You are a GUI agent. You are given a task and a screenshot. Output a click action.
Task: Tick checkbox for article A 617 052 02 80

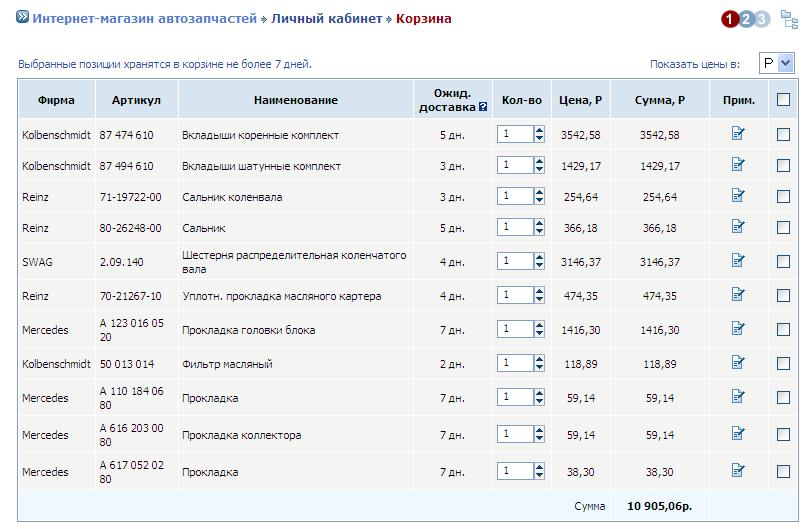tap(783, 471)
